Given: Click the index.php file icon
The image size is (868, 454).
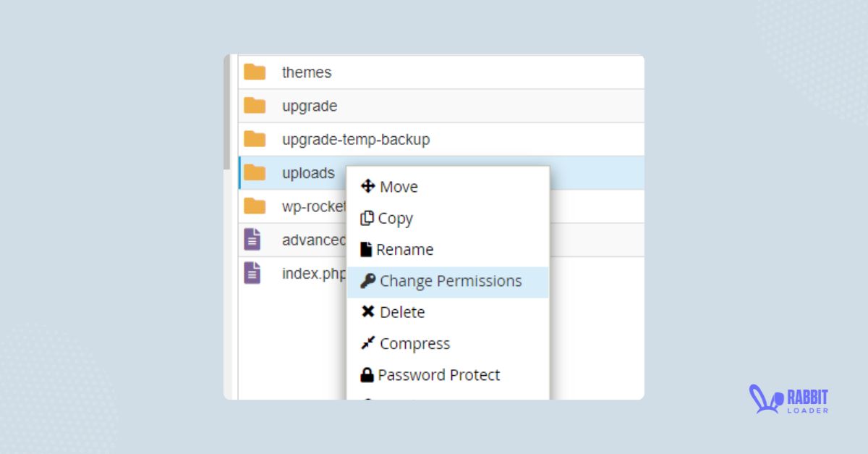Looking at the screenshot, I should pyautogui.click(x=254, y=273).
